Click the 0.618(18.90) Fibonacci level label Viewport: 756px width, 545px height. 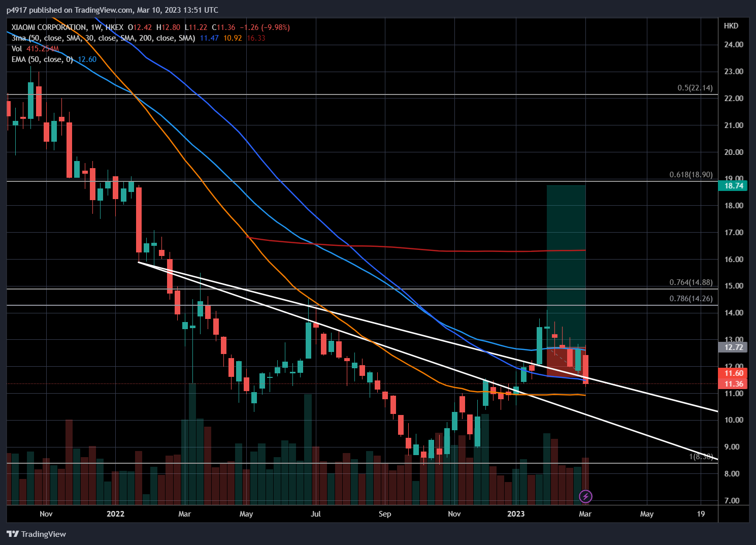[691, 175]
